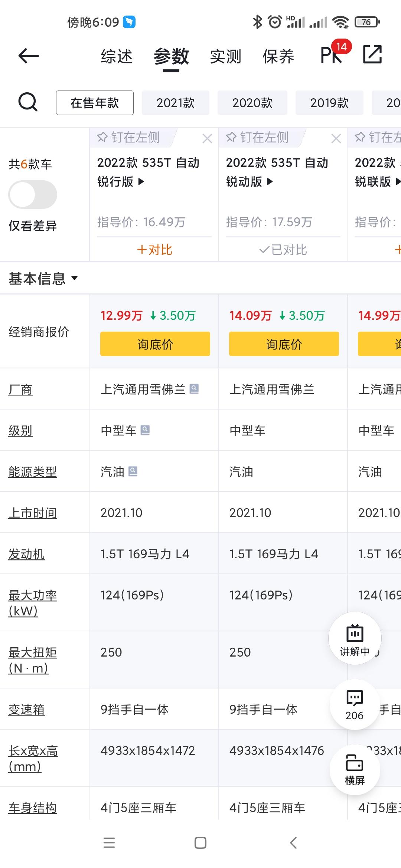Filter by 2021款 model year
The height and width of the screenshot is (868, 401).
click(x=176, y=103)
